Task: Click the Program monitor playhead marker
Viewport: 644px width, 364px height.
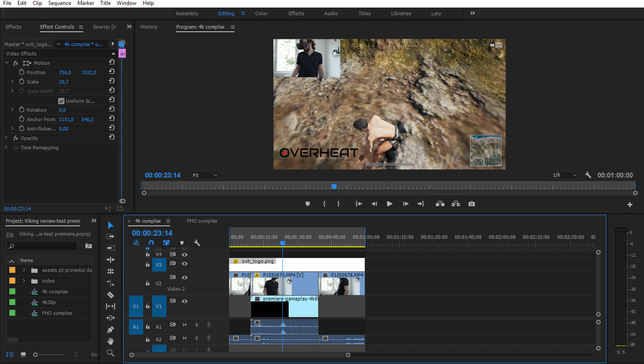Action: tap(334, 186)
